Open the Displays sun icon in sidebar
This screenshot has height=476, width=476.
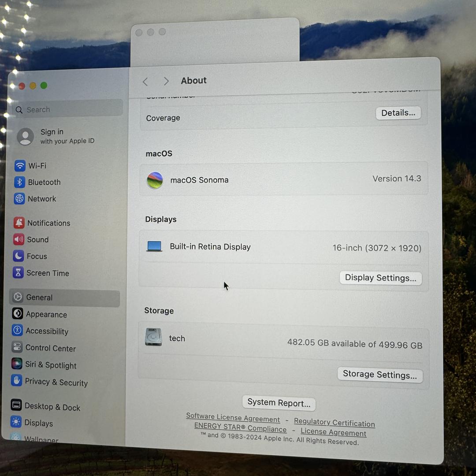coord(16,422)
